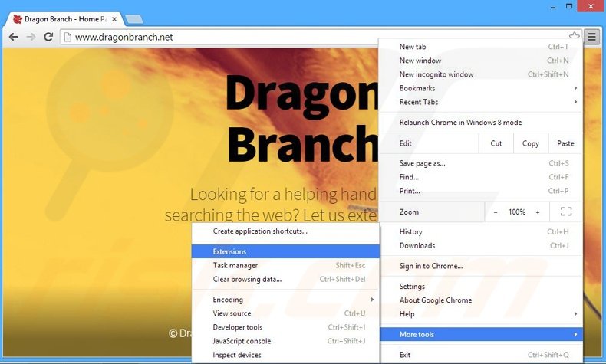Reload the page with refresh icon

coord(48,37)
